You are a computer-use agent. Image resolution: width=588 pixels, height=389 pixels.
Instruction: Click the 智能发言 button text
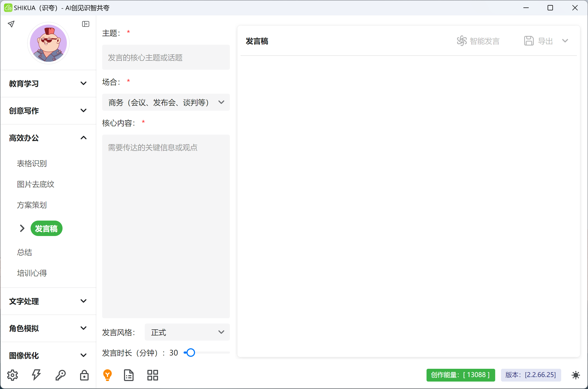tap(485, 41)
